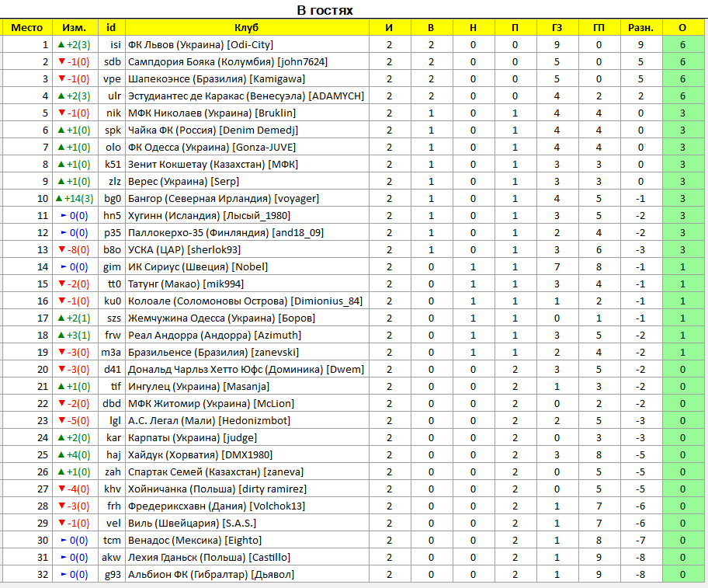Click the blue unchanged arrow in ИК Сириус row
This screenshot has width=708, height=588.
[64, 267]
